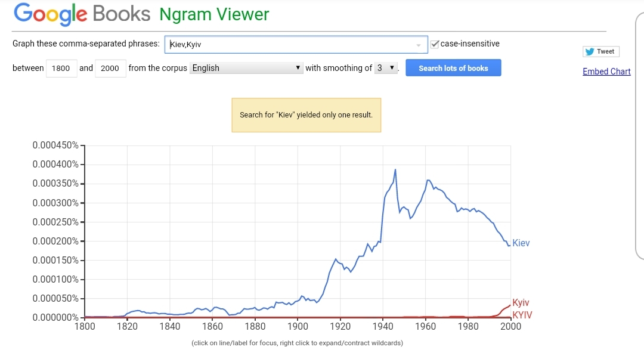Open the corpus English dropdown
Image resolution: width=644 pixels, height=356 pixels.
pos(246,68)
